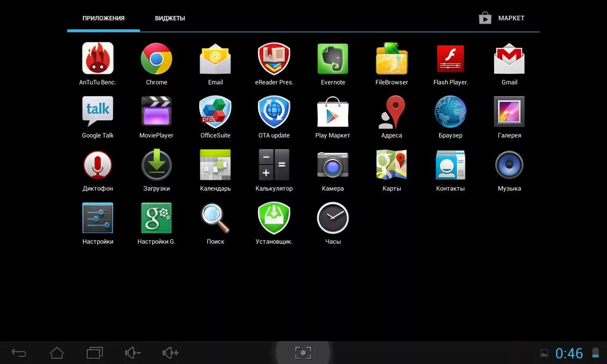
Task: Open Настройки Google settings app
Action: click(156, 218)
